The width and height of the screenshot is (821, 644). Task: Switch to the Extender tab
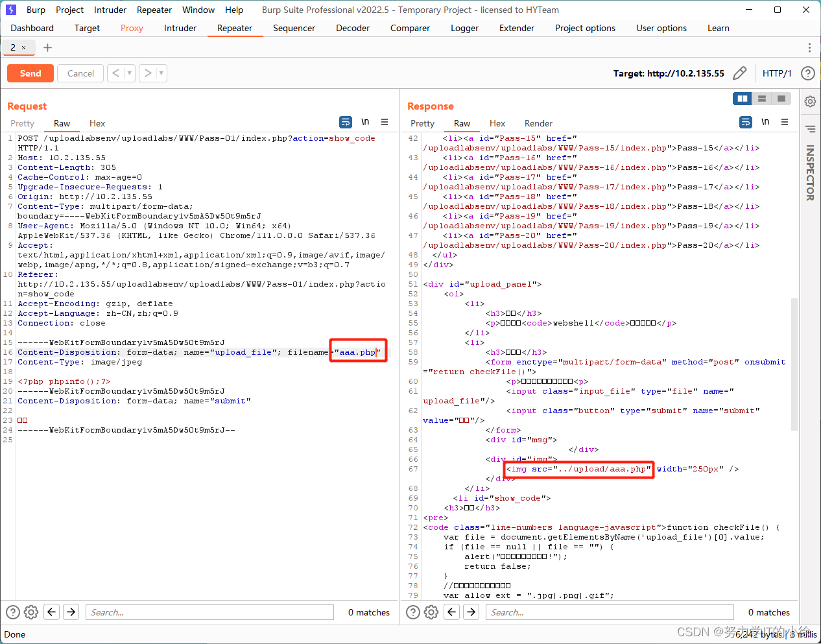click(517, 28)
